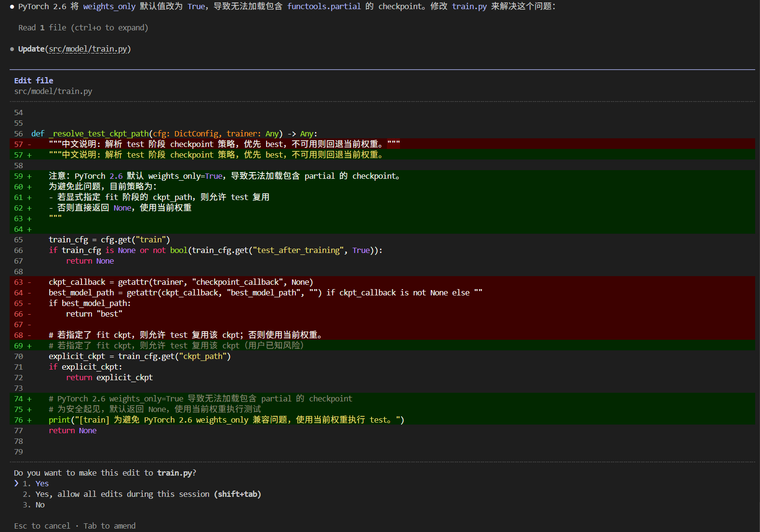Click the "Read 1 file (ctrl+o to expand)" line
Screen dimensions: 760x532
point(83,27)
